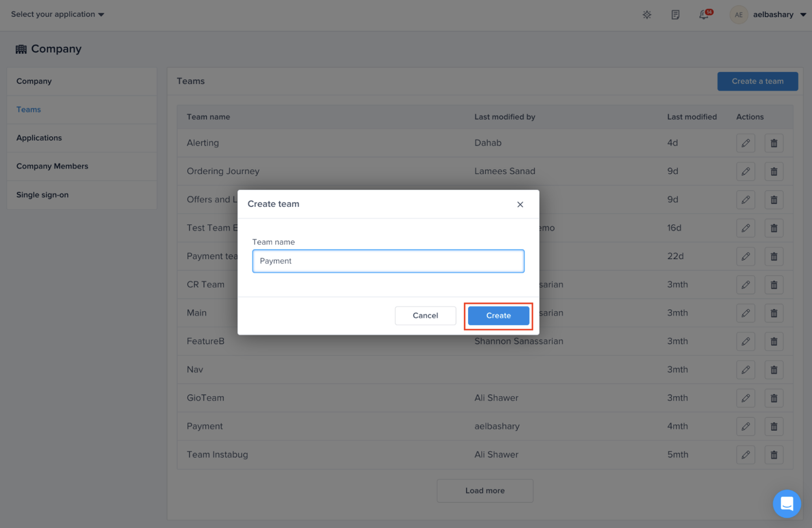The image size is (812, 528).
Task: Delete the Alerting team with trash icon
Action: pos(774,143)
